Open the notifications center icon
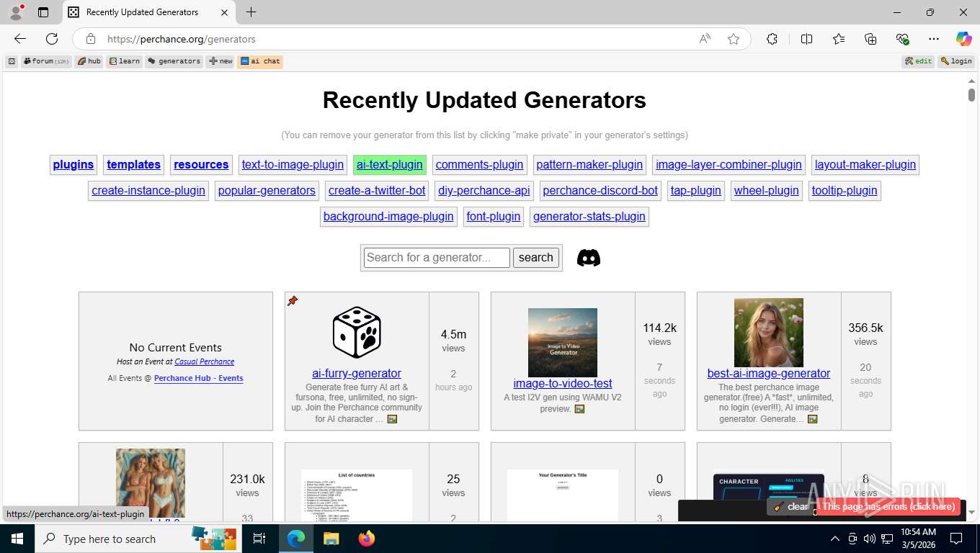This screenshot has width=980, height=553. tap(956, 539)
